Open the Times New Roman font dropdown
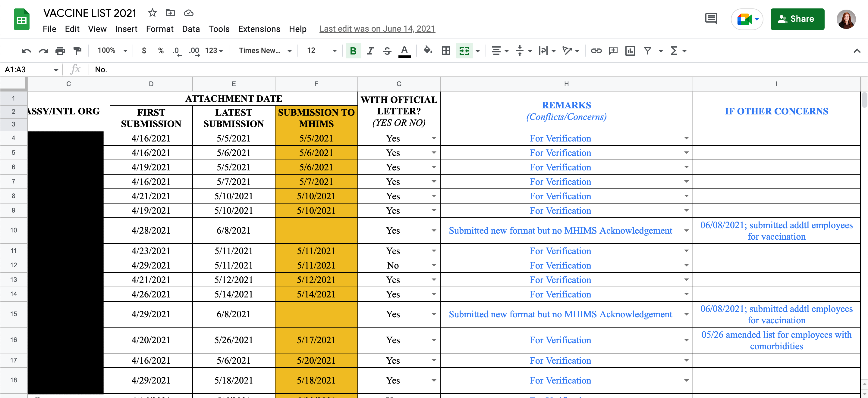 tap(265, 51)
